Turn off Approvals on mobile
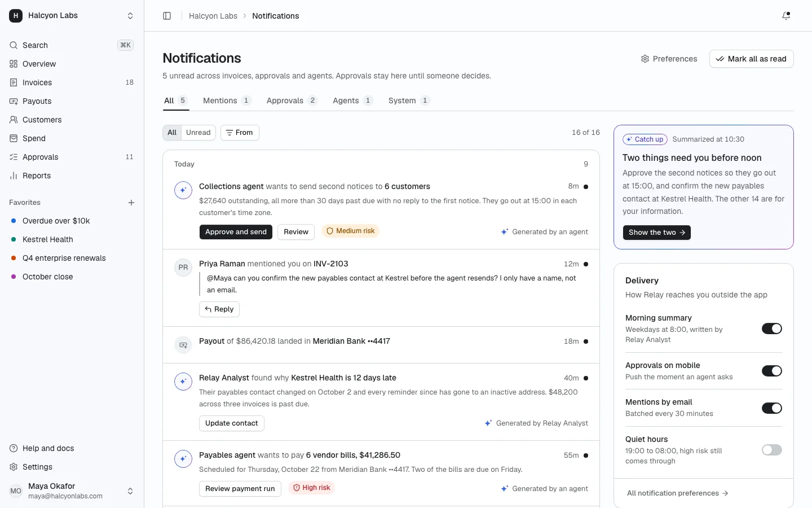This screenshot has height=508, width=812. click(772, 371)
